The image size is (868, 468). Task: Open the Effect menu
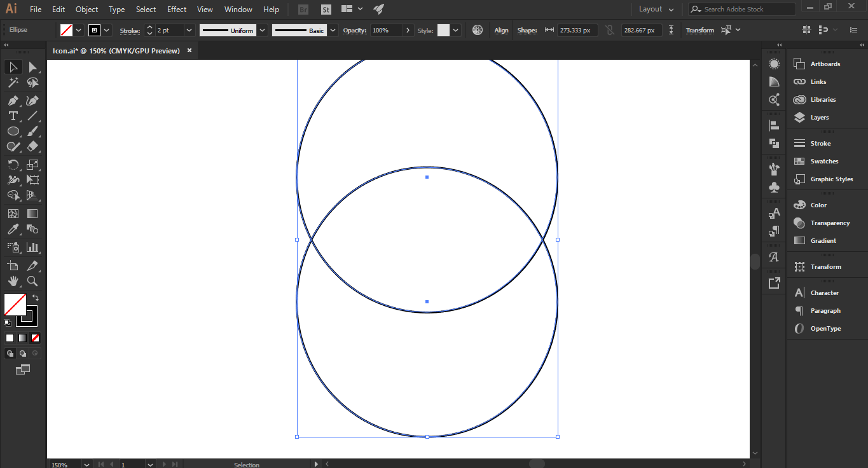coord(177,9)
